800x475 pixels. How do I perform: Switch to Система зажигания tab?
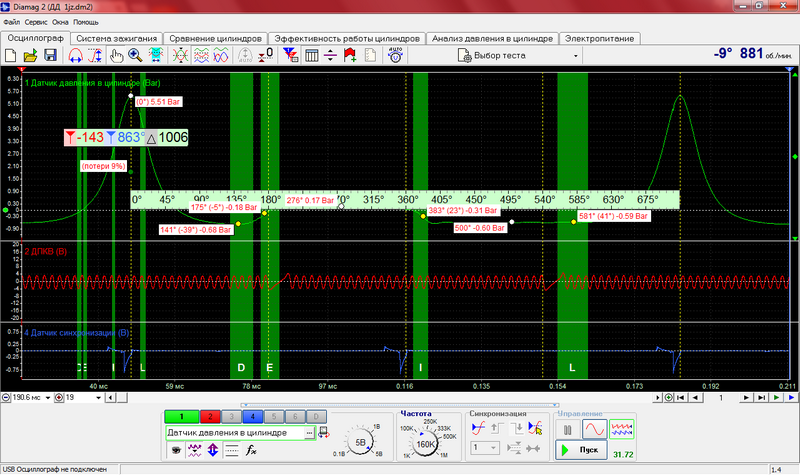click(x=117, y=38)
